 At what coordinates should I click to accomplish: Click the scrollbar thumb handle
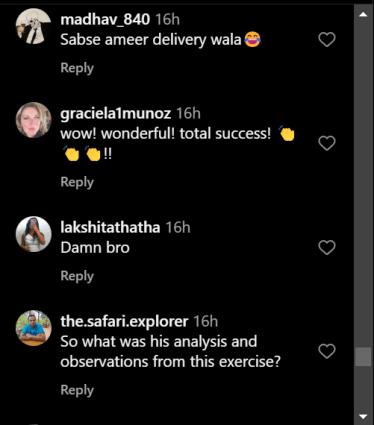pyautogui.click(x=363, y=357)
